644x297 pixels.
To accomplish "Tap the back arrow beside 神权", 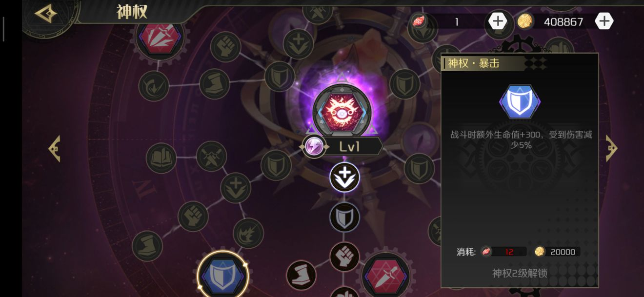I will (46, 14).
